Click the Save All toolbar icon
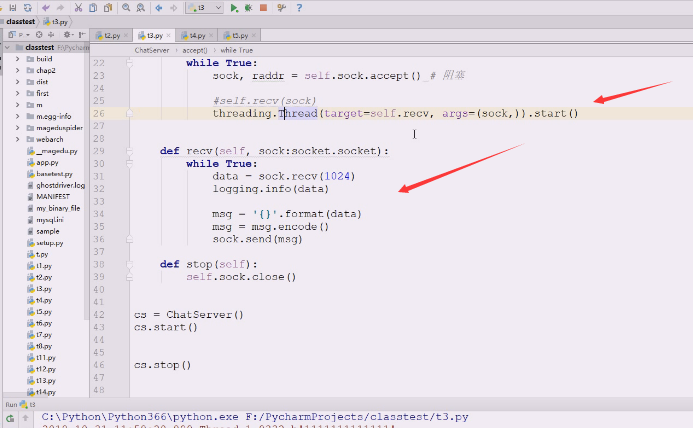This screenshot has width=693, height=428. pos(13,8)
